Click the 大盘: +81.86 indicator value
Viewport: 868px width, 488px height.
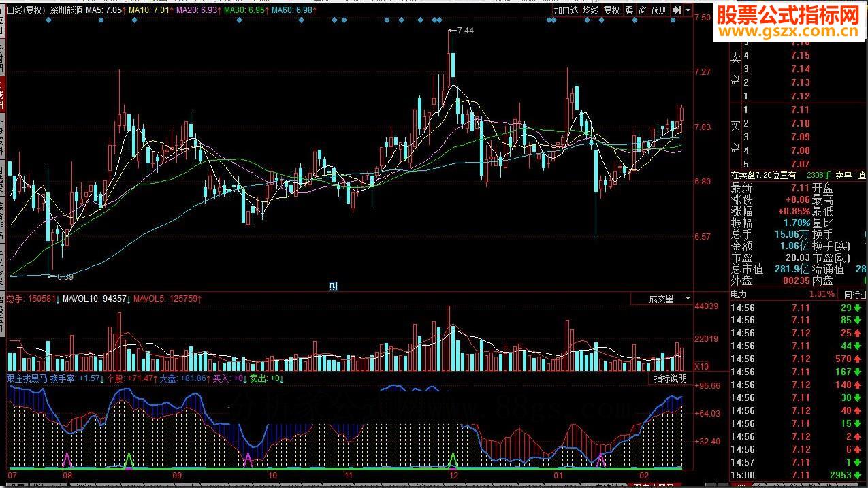pos(185,378)
